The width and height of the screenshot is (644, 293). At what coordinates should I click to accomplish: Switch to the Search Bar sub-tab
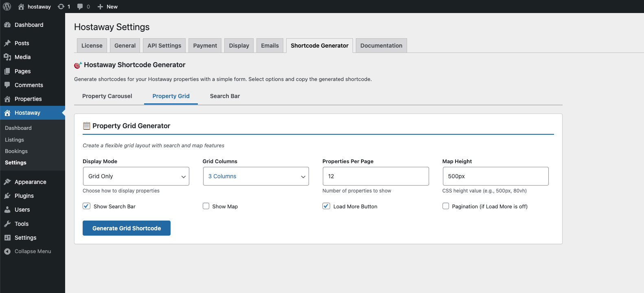pyautogui.click(x=225, y=96)
